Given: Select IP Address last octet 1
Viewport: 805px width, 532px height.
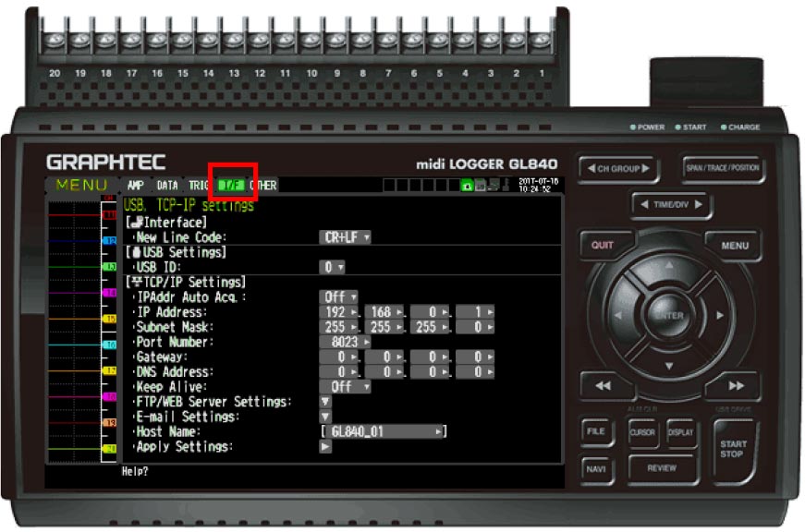Looking at the screenshot, I should point(475,312).
